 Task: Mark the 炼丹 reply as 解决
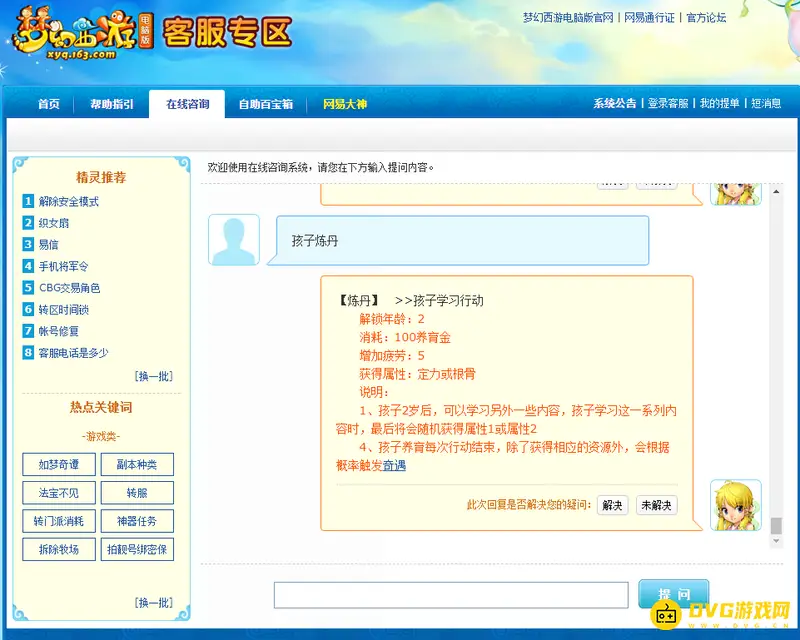(x=612, y=505)
